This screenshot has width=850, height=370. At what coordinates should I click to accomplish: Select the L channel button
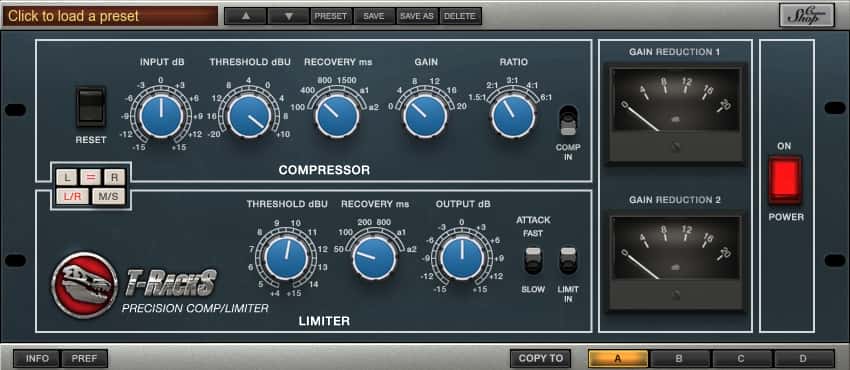[67, 177]
